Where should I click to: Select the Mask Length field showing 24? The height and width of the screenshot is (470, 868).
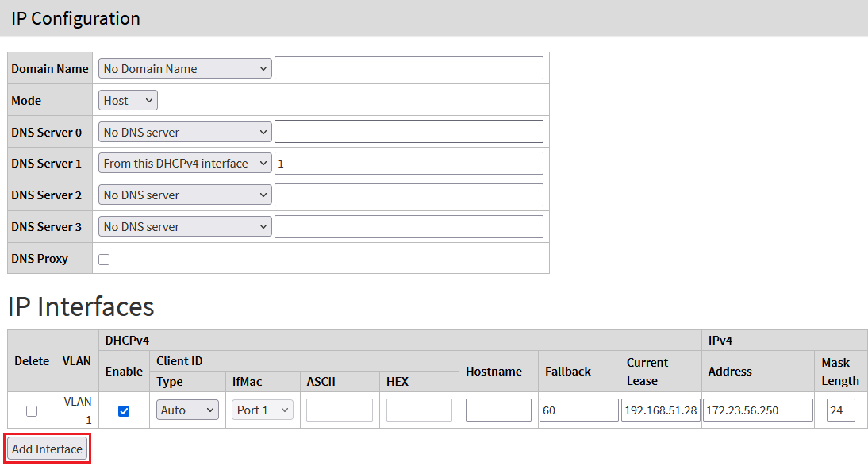click(x=841, y=410)
